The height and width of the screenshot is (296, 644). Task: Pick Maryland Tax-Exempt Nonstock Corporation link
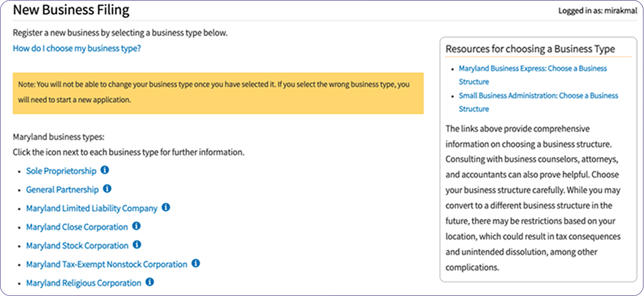107,264
